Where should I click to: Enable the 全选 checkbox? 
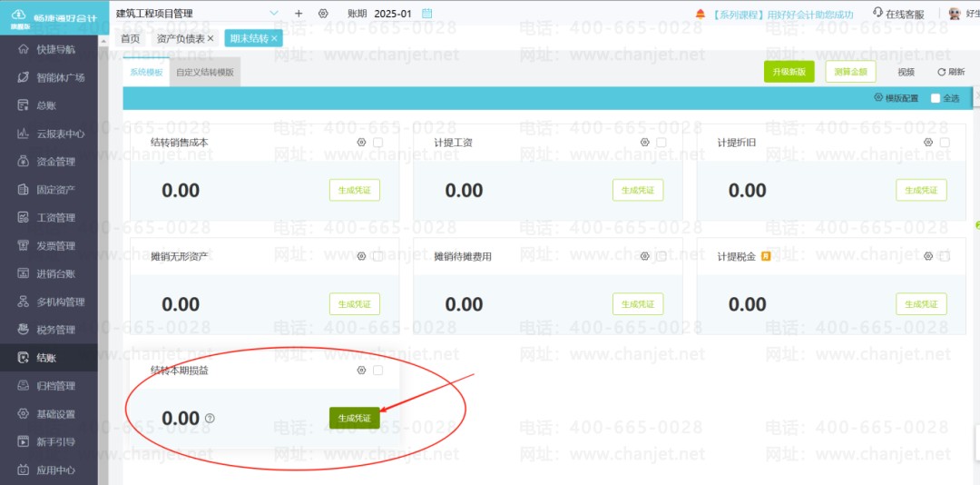[935, 98]
